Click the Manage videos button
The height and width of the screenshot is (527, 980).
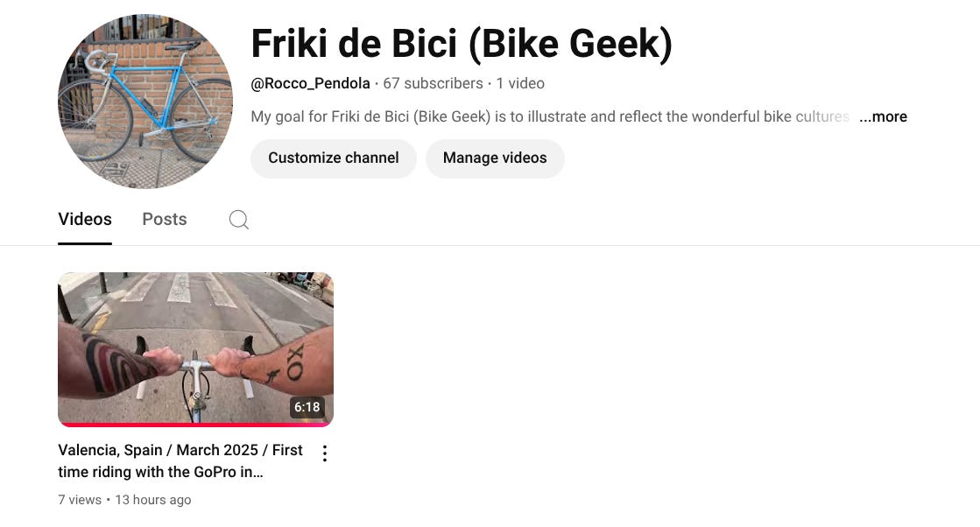[495, 158]
